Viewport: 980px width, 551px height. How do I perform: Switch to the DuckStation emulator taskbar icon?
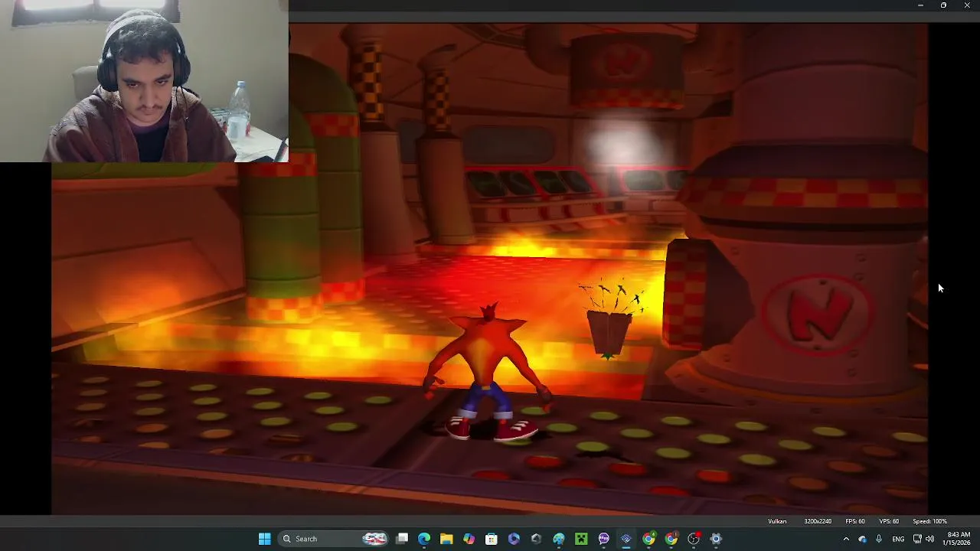pos(626,539)
